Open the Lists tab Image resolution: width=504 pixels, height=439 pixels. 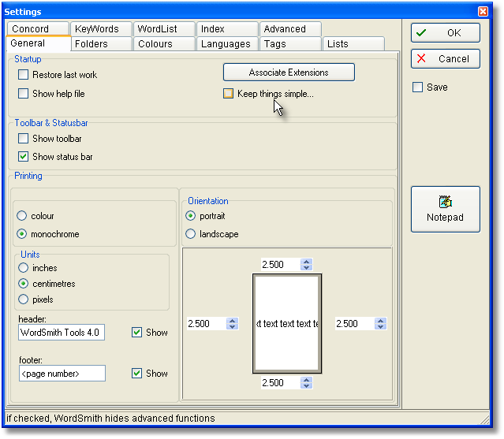pos(353,43)
